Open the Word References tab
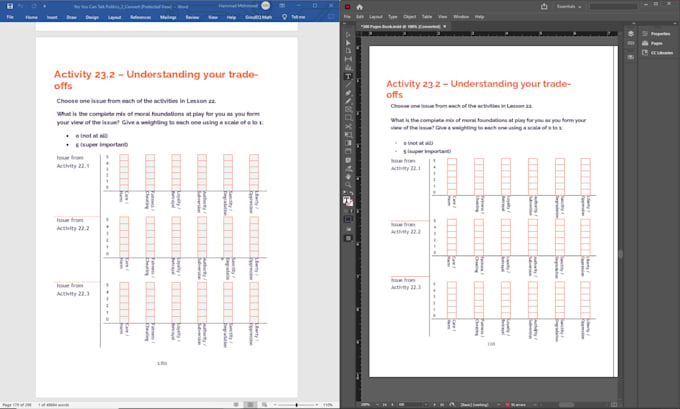The image size is (680, 409). [x=141, y=17]
